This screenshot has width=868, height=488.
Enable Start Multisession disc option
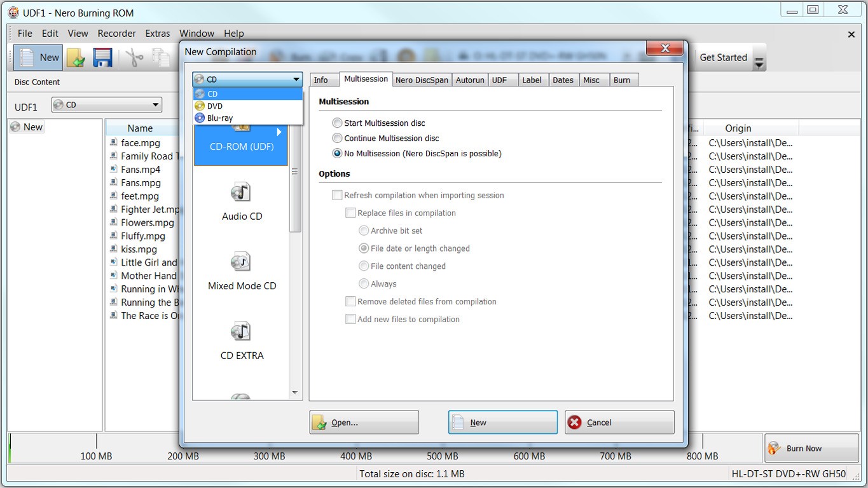tap(337, 123)
